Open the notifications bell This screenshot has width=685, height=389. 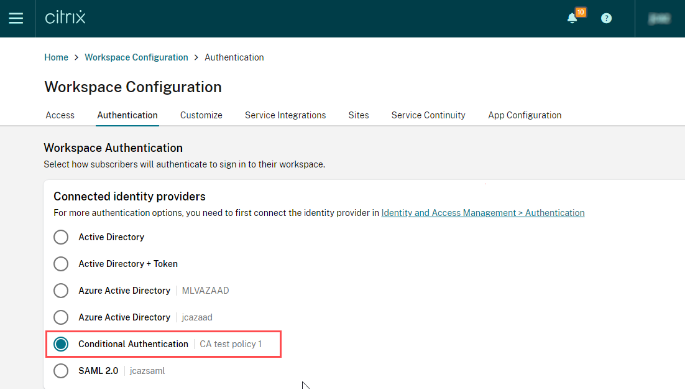pos(572,18)
